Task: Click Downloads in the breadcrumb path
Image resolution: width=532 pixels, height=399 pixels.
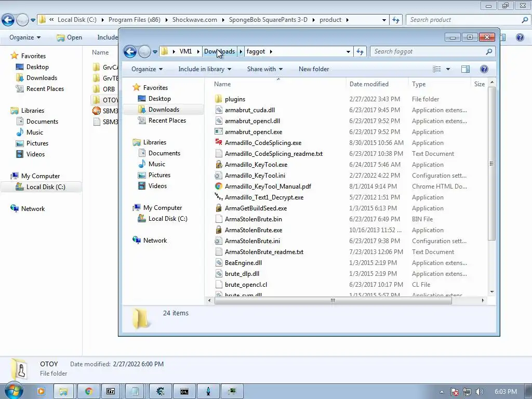Action: pyautogui.click(x=220, y=51)
